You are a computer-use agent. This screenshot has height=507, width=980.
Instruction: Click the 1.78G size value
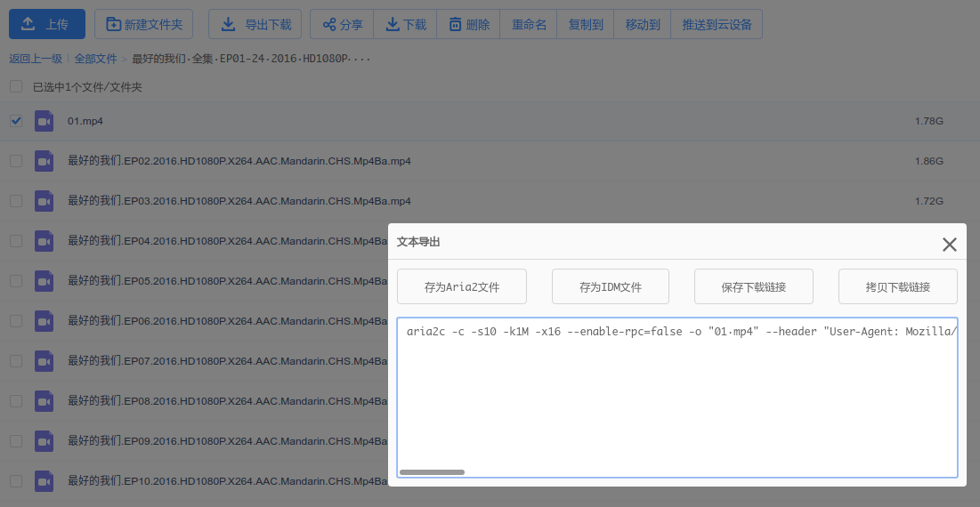928,121
